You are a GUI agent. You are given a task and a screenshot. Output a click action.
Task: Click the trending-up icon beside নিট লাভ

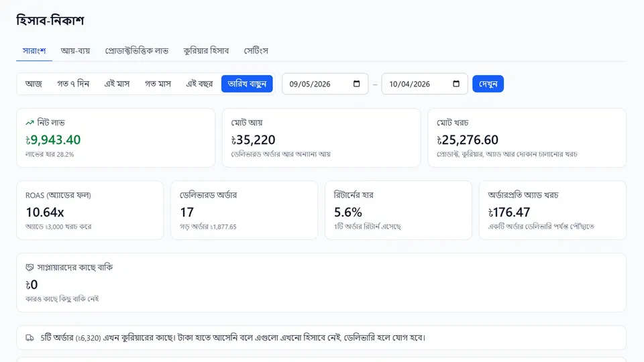click(30, 123)
